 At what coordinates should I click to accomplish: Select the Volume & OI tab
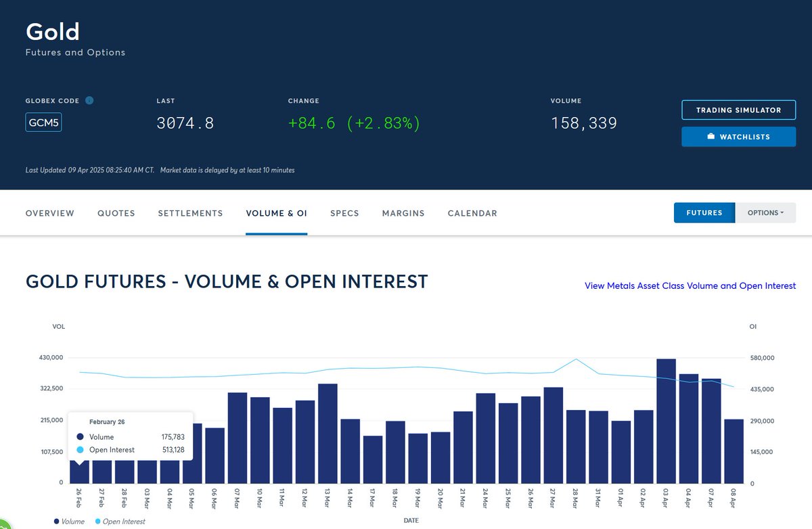[277, 213]
